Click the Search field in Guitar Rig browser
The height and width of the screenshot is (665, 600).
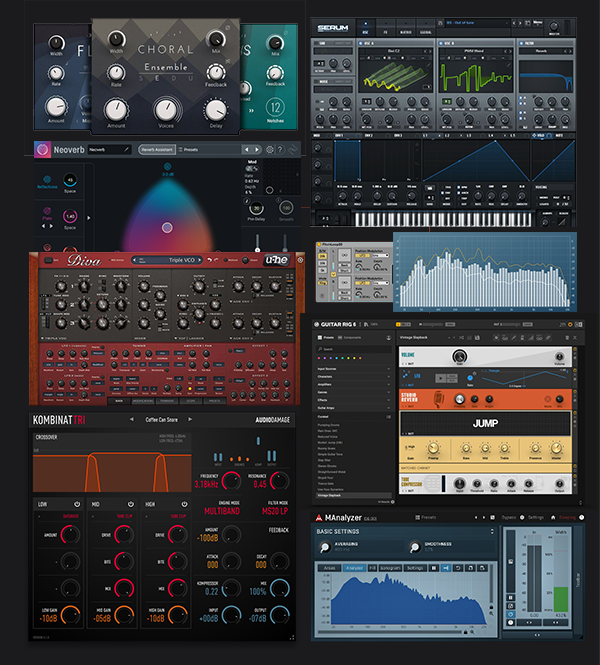[354, 349]
